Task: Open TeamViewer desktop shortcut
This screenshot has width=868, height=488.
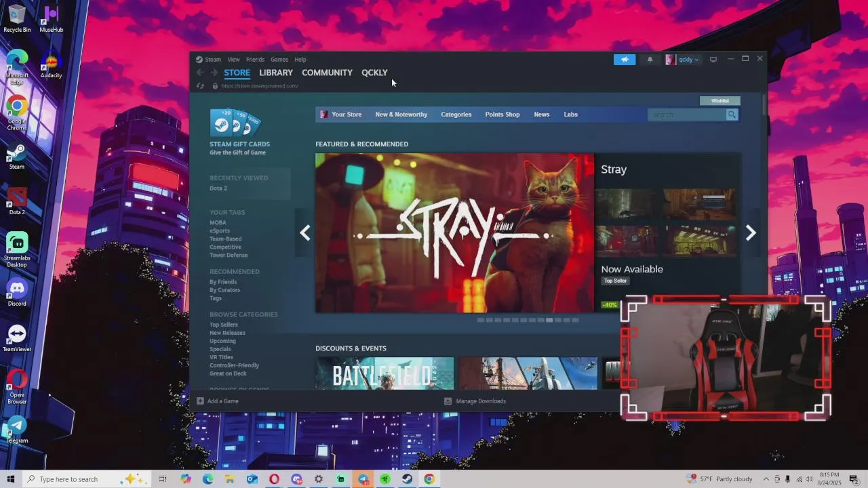Action: click(x=17, y=338)
